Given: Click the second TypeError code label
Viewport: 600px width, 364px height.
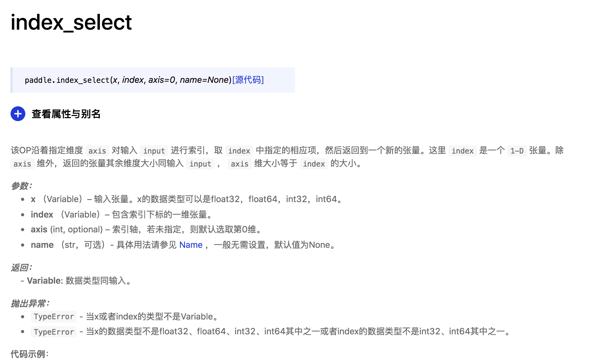Looking at the screenshot, I should coord(54,332).
